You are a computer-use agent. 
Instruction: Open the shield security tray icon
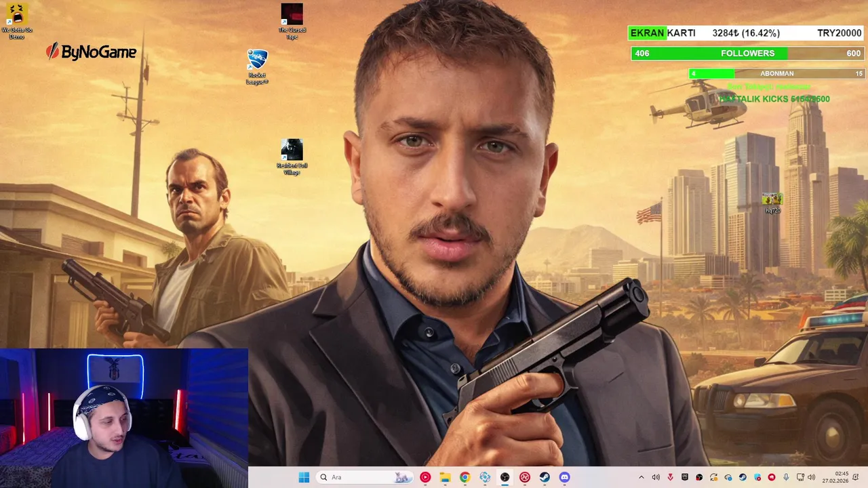pos(757,477)
